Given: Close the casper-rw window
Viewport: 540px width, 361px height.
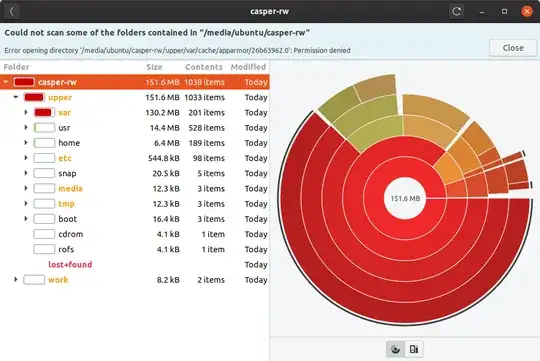Looking at the screenshot, I should (527, 11).
